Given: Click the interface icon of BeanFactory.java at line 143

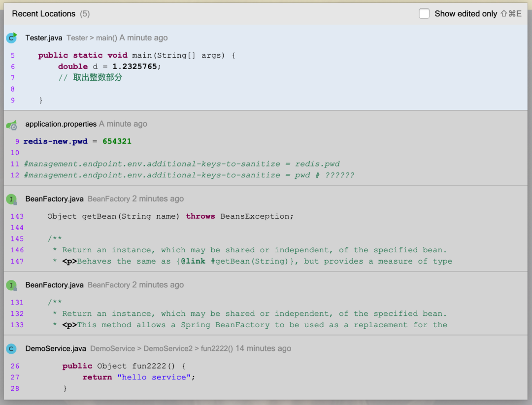Looking at the screenshot, I should click(x=11, y=199).
